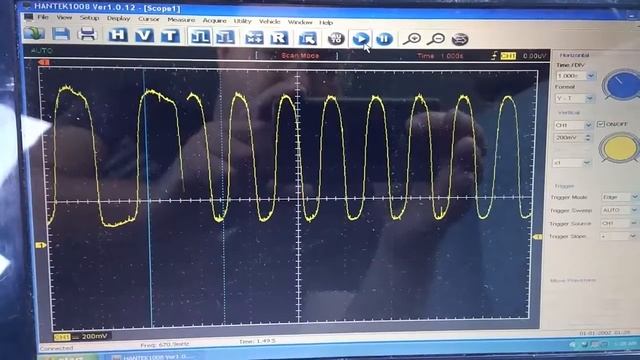Click the 200mV volts/div stepper arrows

tap(588, 138)
